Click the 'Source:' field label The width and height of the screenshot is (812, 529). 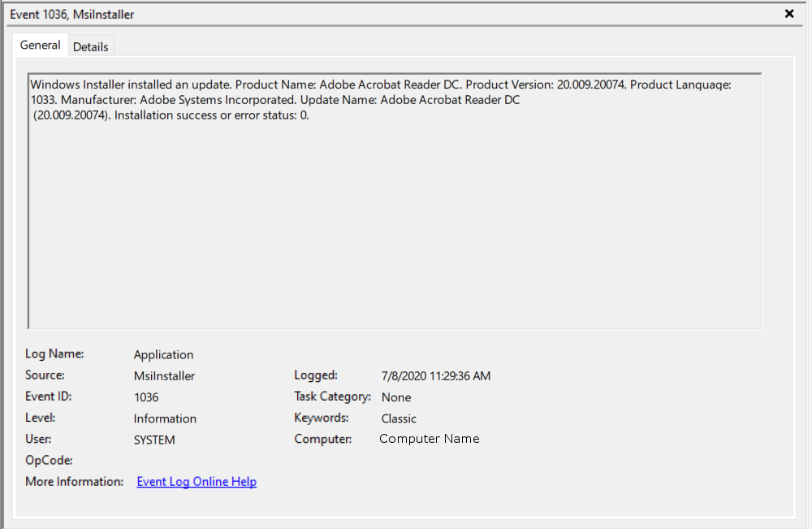45,375
